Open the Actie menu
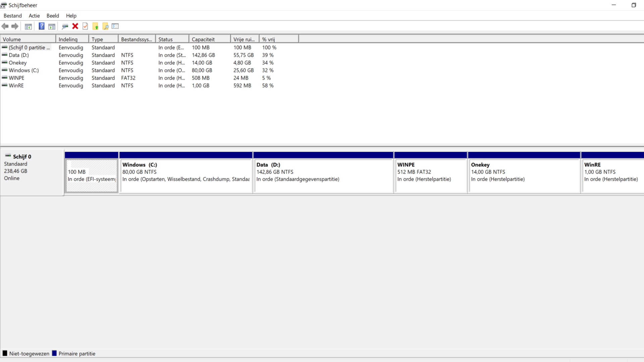Image resolution: width=644 pixels, height=362 pixels. [x=34, y=16]
